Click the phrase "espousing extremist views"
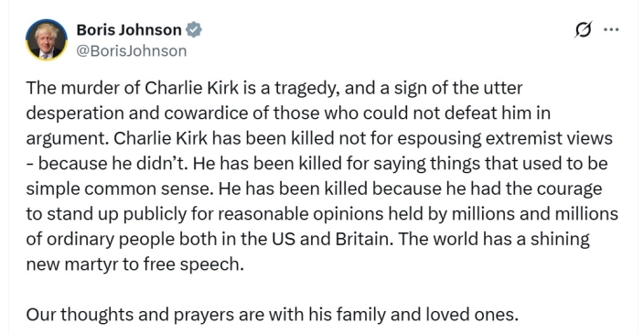The width and height of the screenshot is (644, 334). (x=505, y=138)
